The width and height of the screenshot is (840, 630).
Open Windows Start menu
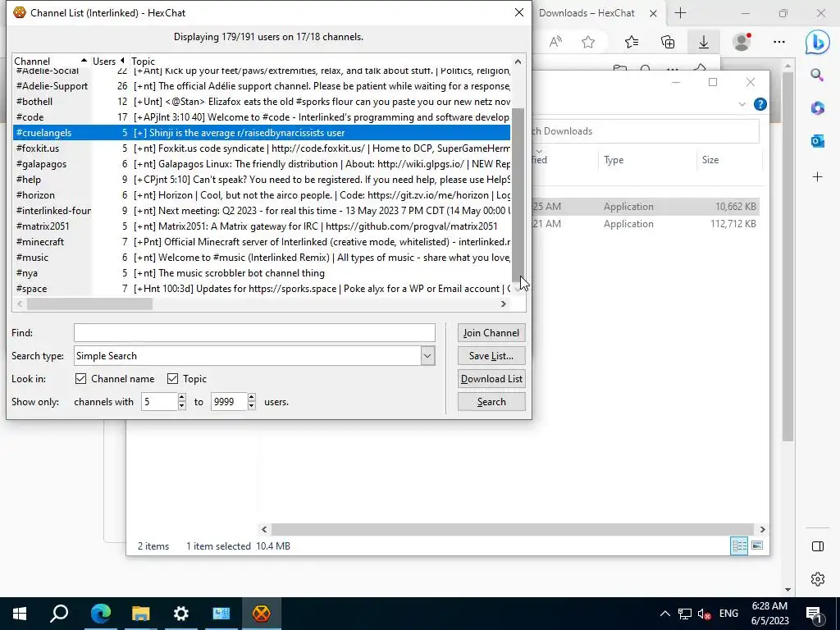tap(20, 614)
